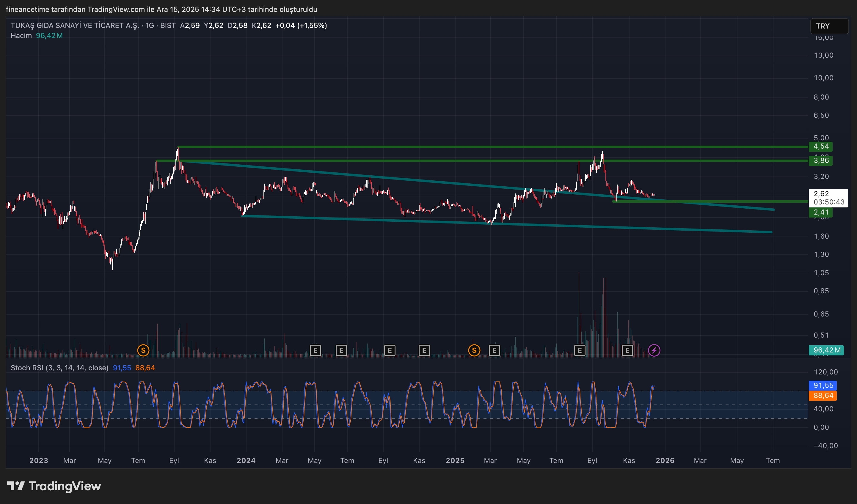Image resolution: width=857 pixels, height=504 pixels.
Task: Open the E earnings marker at Kas 2025
Action: 627,350
